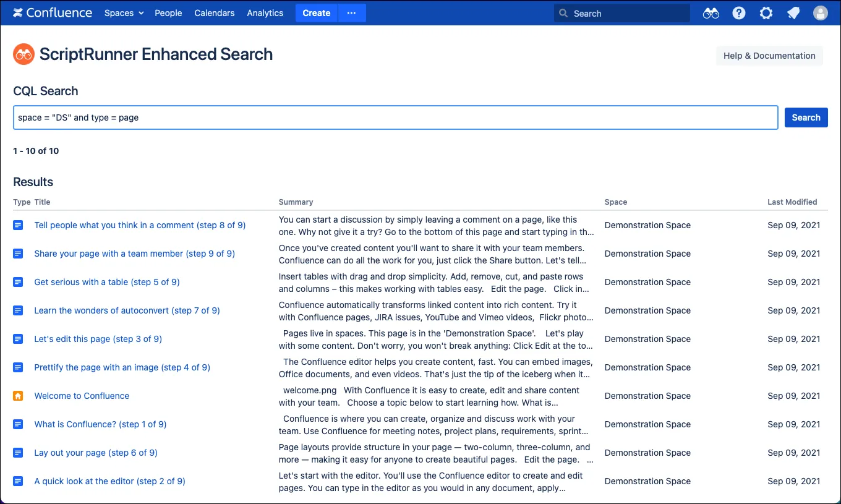Open 'Get serious with a table' page

[x=107, y=282]
